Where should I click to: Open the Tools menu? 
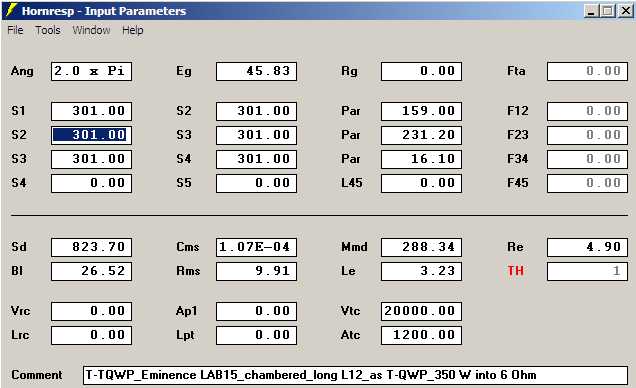pos(48,30)
